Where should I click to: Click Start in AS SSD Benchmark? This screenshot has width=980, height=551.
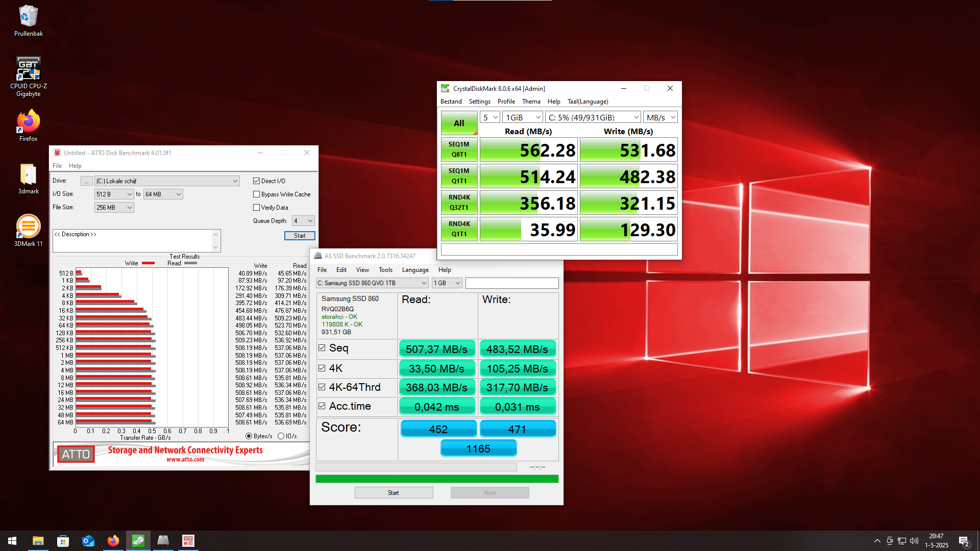click(x=394, y=493)
